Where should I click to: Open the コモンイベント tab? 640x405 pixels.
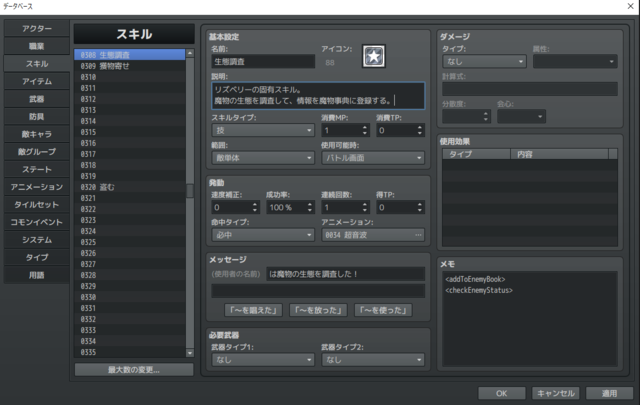(x=37, y=222)
